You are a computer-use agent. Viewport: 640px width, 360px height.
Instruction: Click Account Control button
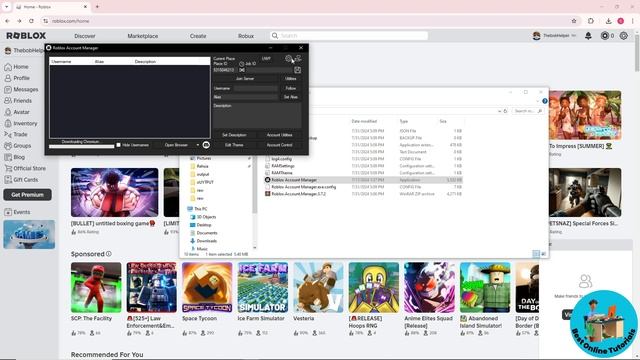[x=280, y=145]
